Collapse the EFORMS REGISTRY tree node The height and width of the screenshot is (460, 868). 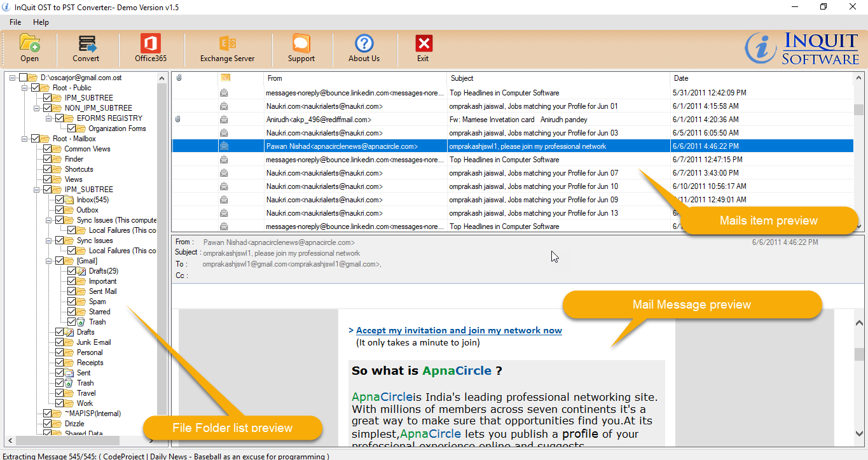click(x=49, y=118)
